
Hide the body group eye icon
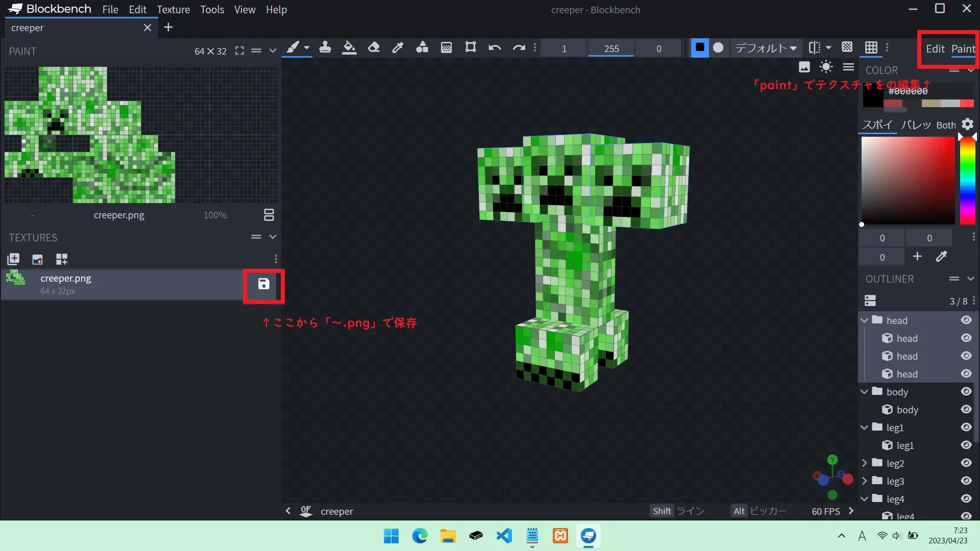(966, 392)
